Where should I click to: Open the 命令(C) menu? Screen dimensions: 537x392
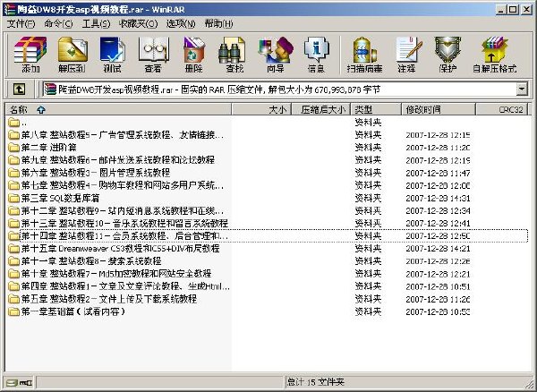pyautogui.click(x=58, y=23)
